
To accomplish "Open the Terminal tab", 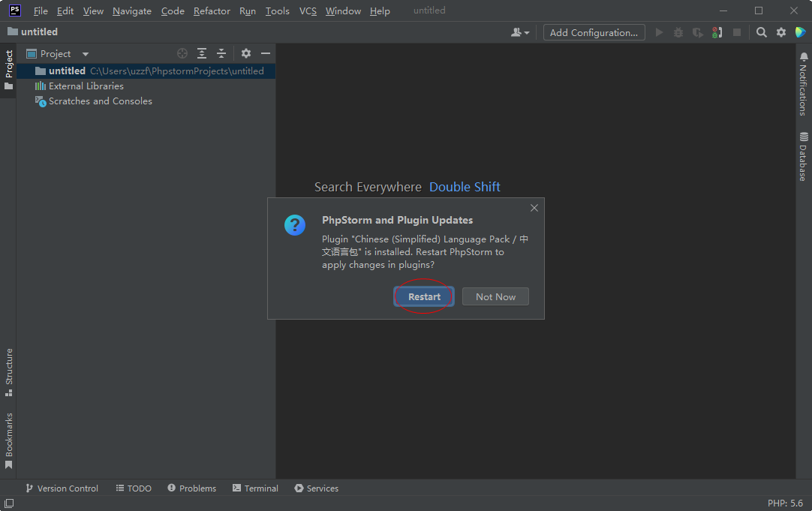I will click(255, 488).
